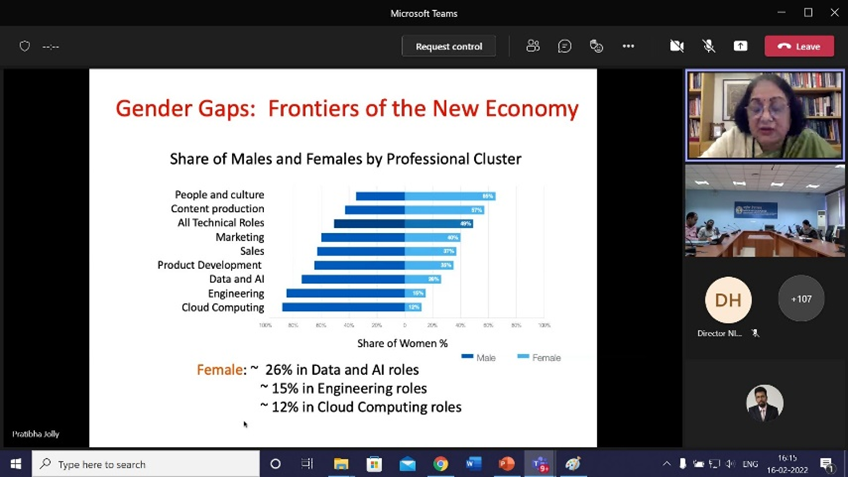Open Google Chrome from the taskbar
The height and width of the screenshot is (477, 848).
click(x=440, y=464)
